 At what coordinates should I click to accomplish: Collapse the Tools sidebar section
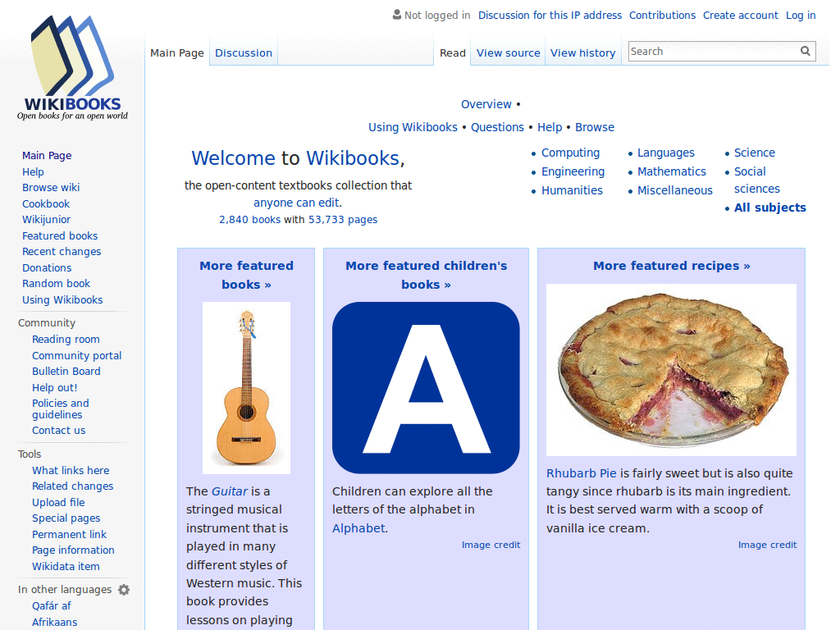[29, 454]
